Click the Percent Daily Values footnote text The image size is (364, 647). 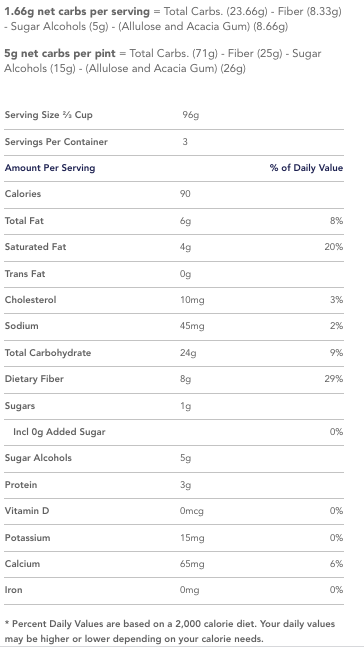click(x=170, y=631)
